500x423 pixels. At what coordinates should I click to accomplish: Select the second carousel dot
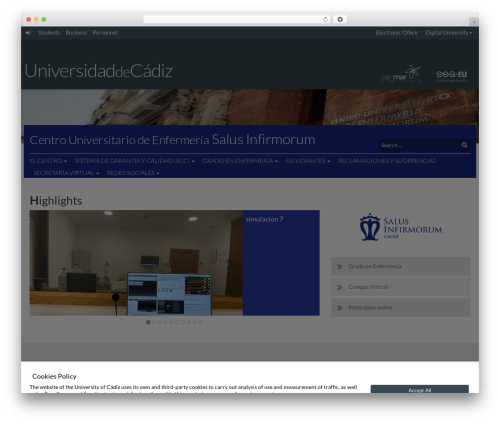(x=154, y=322)
